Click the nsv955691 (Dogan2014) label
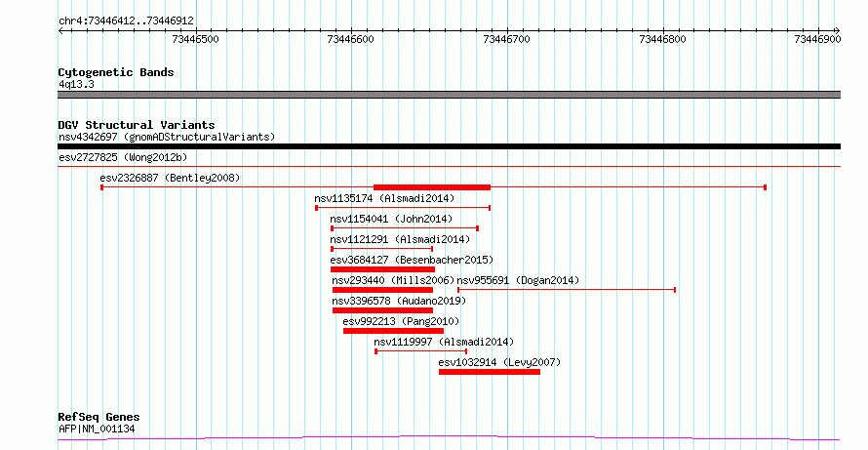Screen dimensions: 868x450 [x=518, y=280]
